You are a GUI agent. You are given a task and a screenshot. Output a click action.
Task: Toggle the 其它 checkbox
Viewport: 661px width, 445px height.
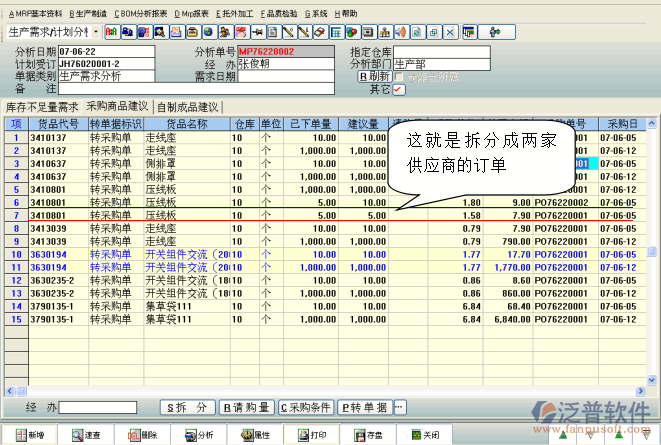[399, 89]
